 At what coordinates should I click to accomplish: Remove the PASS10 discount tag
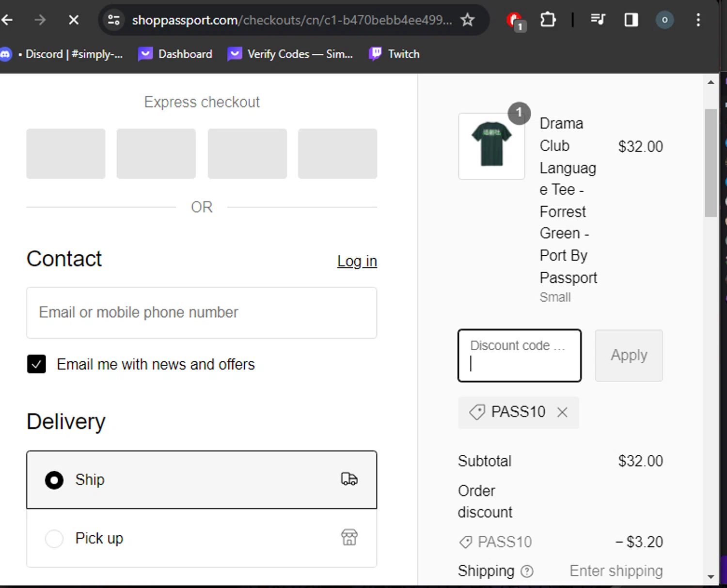[x=562, y=412]
